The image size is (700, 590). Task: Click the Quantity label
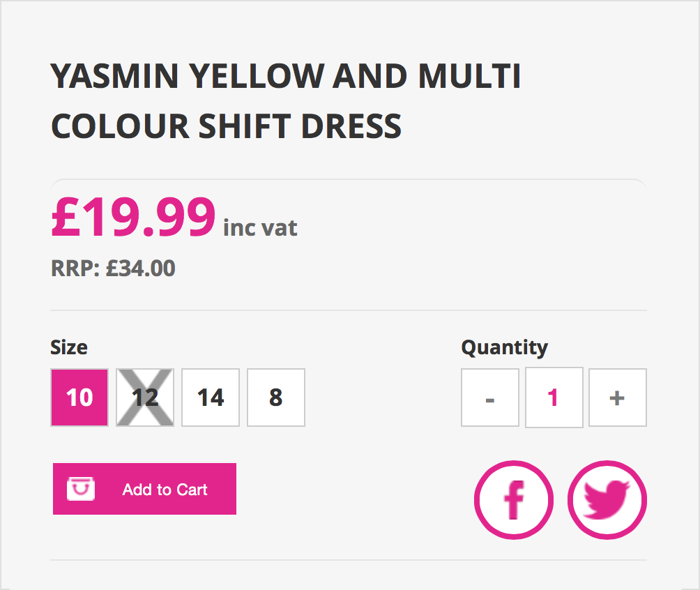[x=504, y=347]
